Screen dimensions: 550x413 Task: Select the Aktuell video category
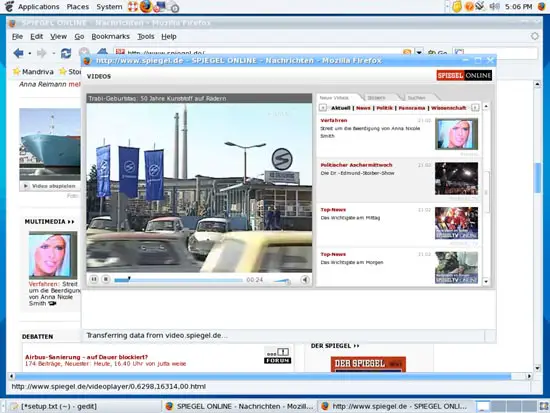341,108
